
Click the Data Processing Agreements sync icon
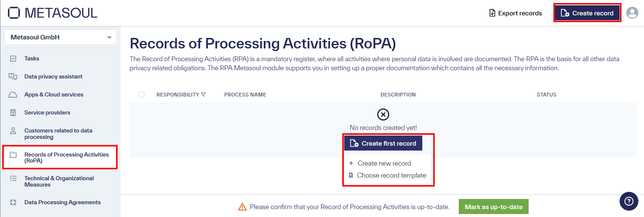(x=14, y=202)
